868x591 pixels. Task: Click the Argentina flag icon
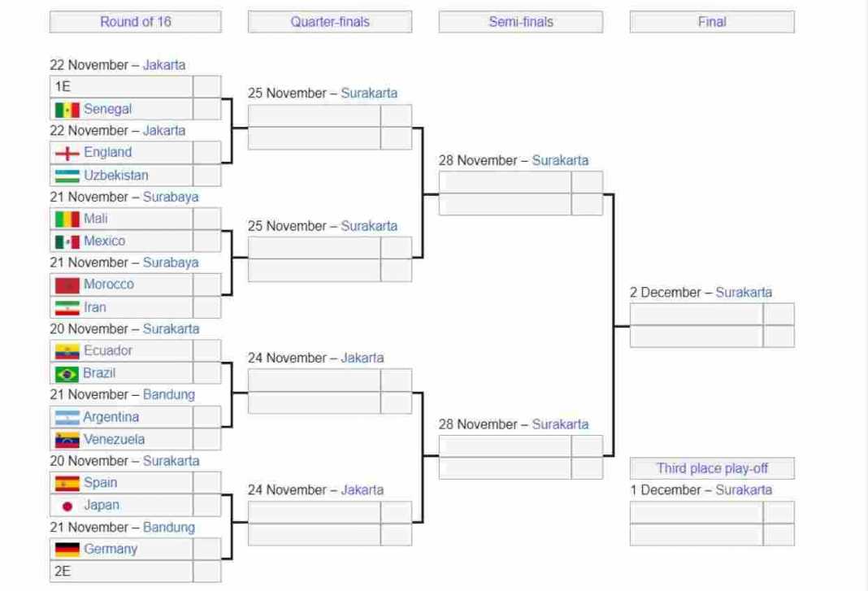click(x=67, y=418)
